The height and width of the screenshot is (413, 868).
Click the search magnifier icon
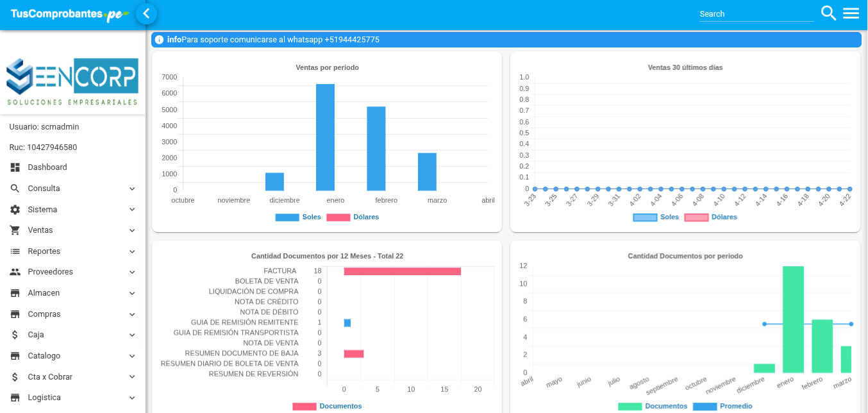point(828,13)
